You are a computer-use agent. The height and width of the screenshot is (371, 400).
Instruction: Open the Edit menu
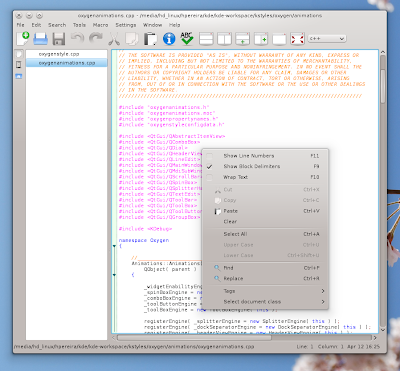36,25
